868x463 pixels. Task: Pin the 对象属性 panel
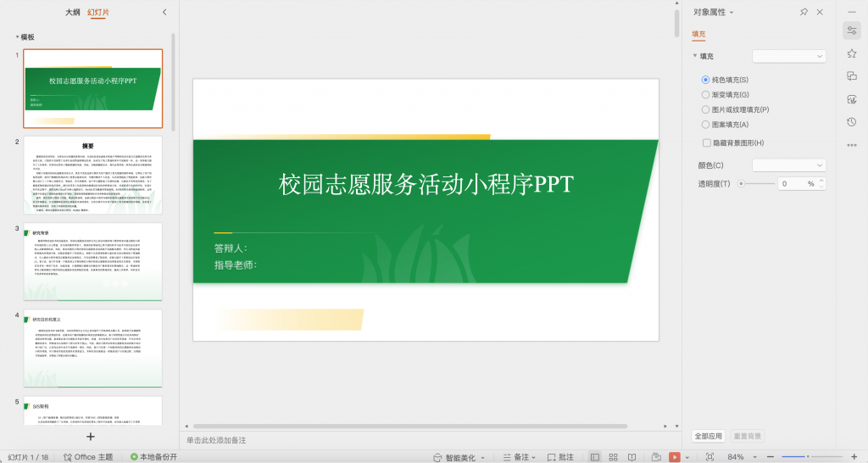tap(804, 12)
